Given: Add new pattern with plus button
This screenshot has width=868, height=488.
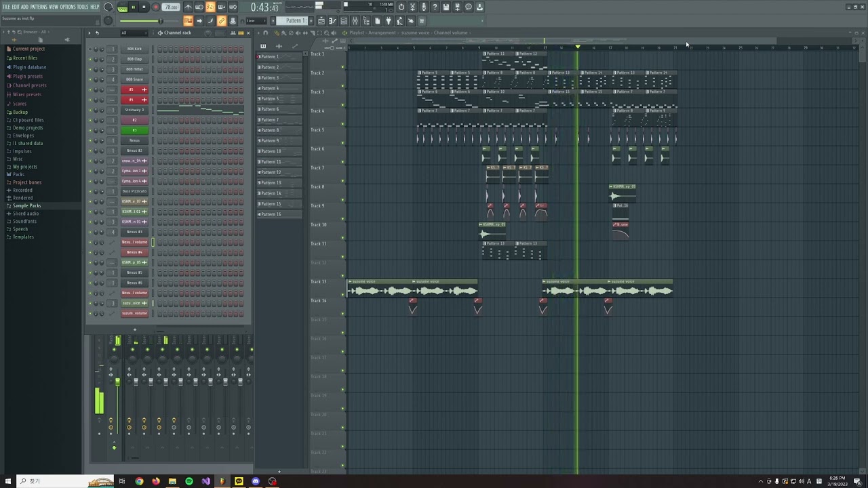Looking at the screenshot, I should pyautogui.click(x=311, y=21).
